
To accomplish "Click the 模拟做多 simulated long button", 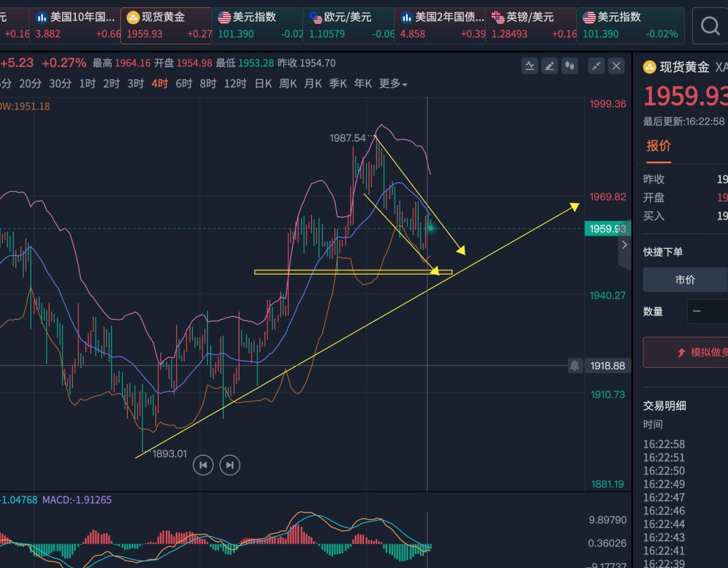I will 686,352.
